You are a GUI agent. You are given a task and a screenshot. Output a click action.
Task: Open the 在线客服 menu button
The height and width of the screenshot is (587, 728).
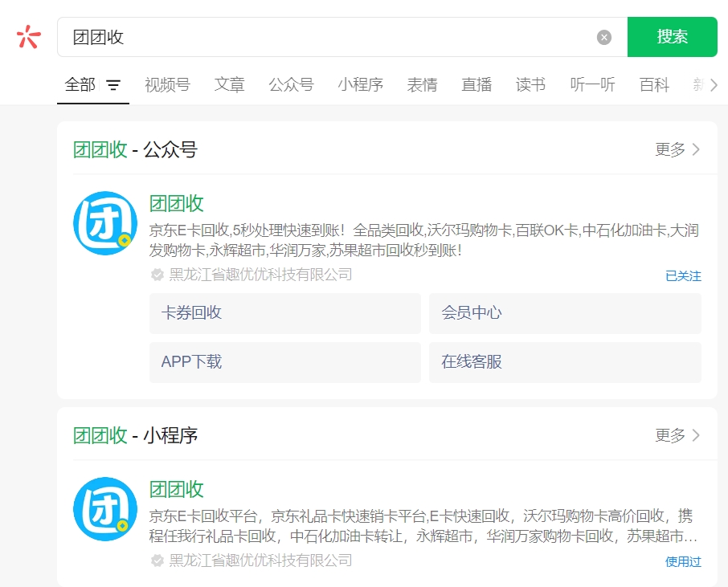565,362
